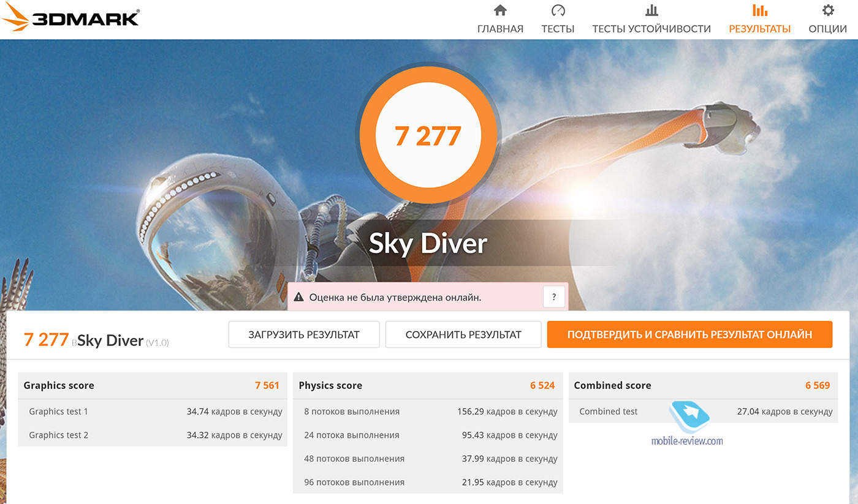This screenshot has width=858, height=504.
Task: Open the Тесты устойчивости tab
Action: (x=651, y=20)
